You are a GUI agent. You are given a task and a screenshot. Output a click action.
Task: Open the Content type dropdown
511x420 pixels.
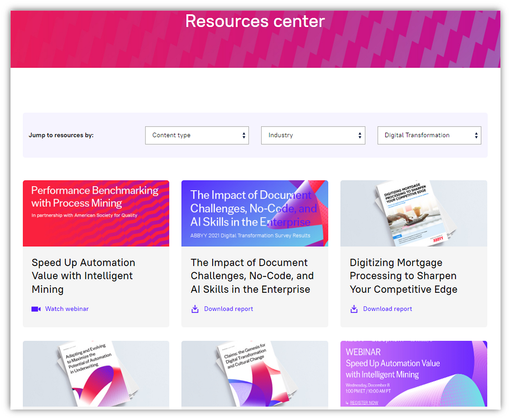[197, 135]
